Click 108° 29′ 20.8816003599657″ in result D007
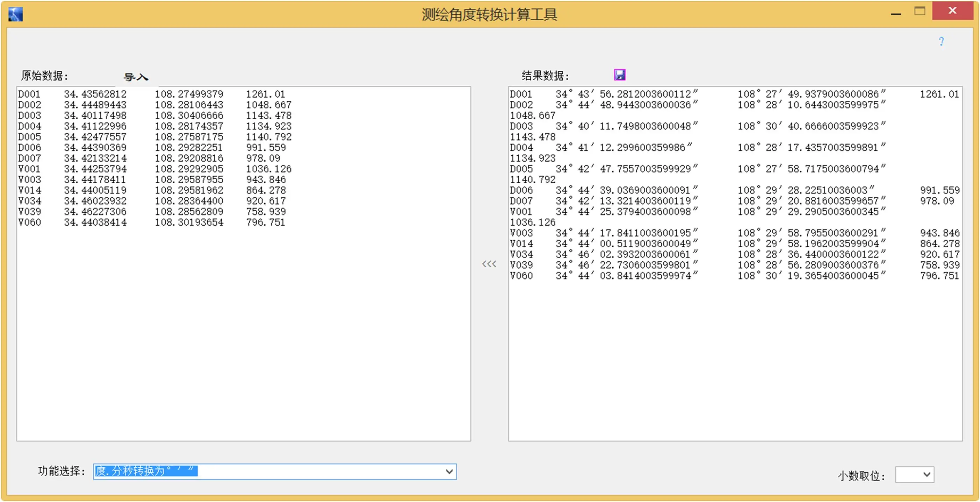The image size is (980, 502). pyautogui.click(x=812, y=200)
